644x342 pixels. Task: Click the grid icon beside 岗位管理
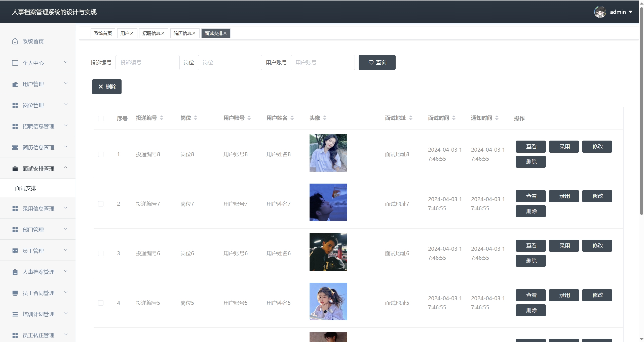[15, 105]
